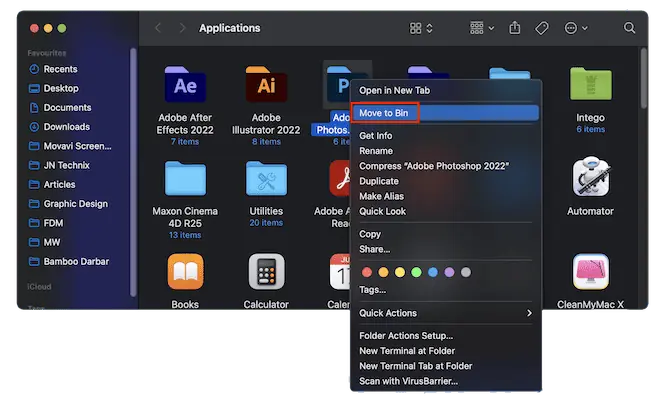Click the back navigation arrow

coord(158,29)
